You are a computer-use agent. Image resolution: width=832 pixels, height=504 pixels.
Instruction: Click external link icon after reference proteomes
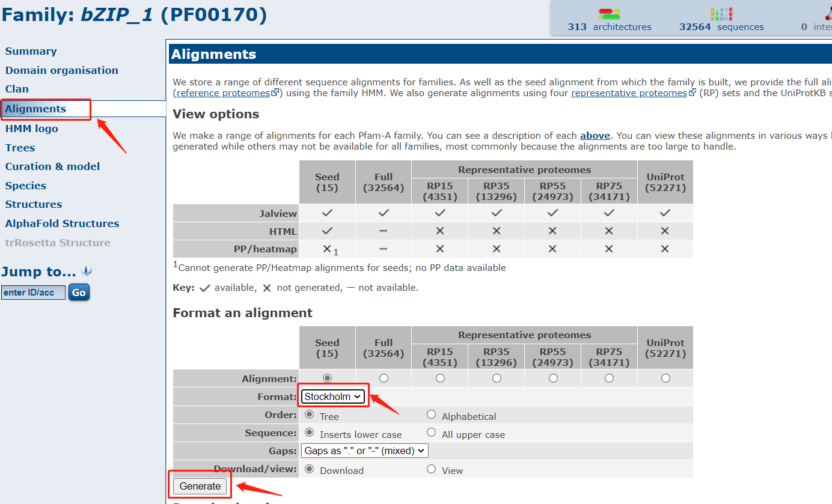click(275, 93)
